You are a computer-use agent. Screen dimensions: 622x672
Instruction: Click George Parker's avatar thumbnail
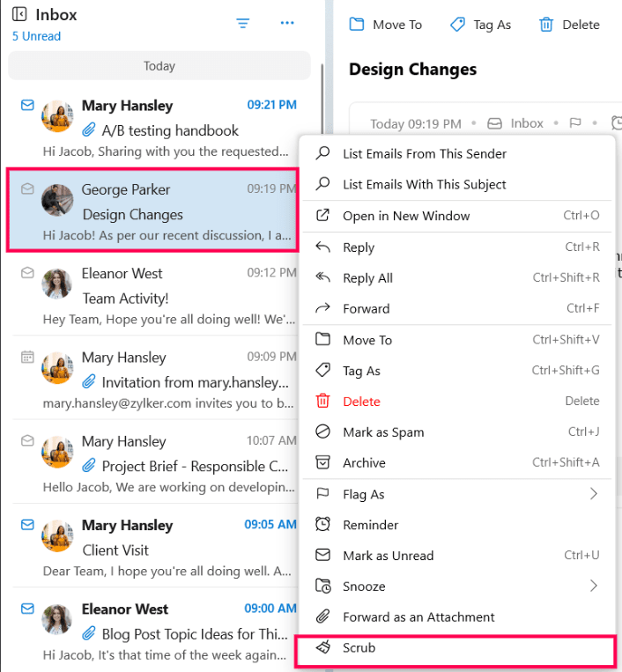pyautogui.click(x=57, y=200)
